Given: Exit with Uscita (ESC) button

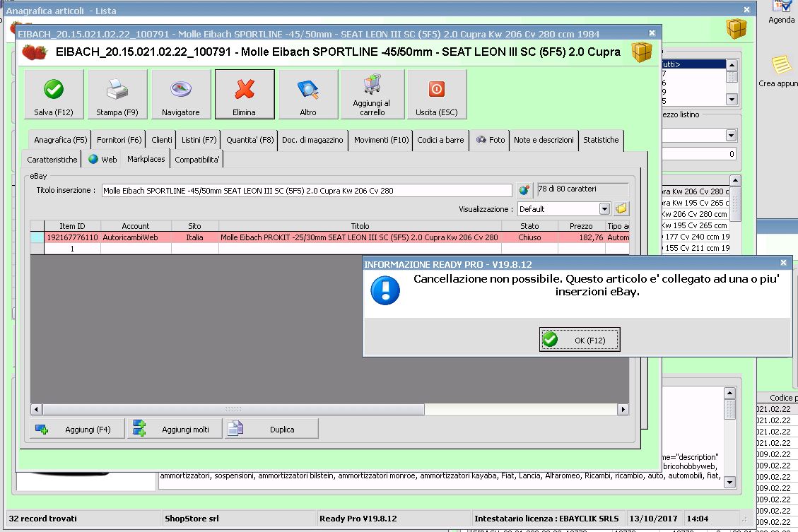Looking at the screenshot, I should (437, 95).
